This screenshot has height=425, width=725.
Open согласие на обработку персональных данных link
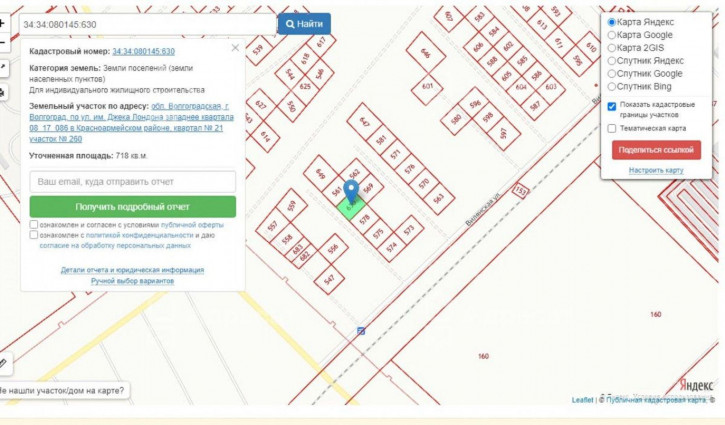[115, 246]
